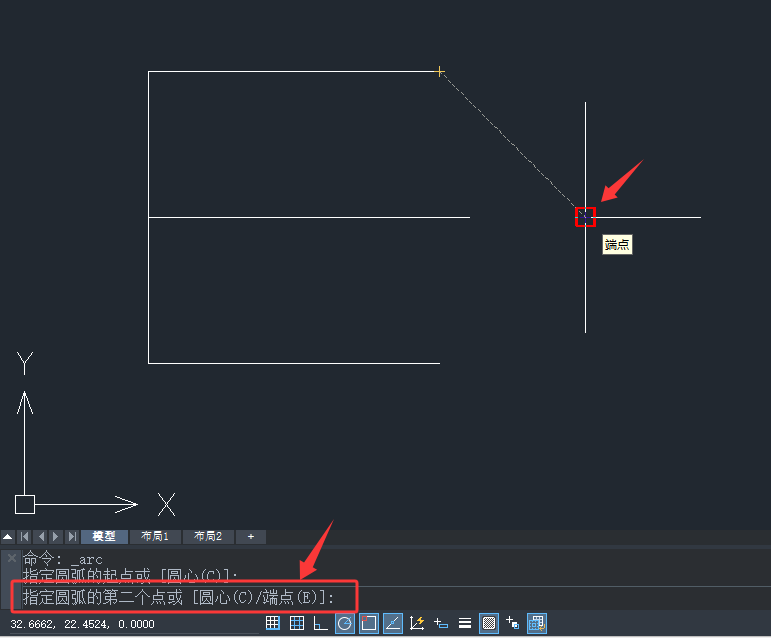Viewport: 771px width, 638px height.
Task: Switch to the 布局1 tab
Action: pos(155,536)
